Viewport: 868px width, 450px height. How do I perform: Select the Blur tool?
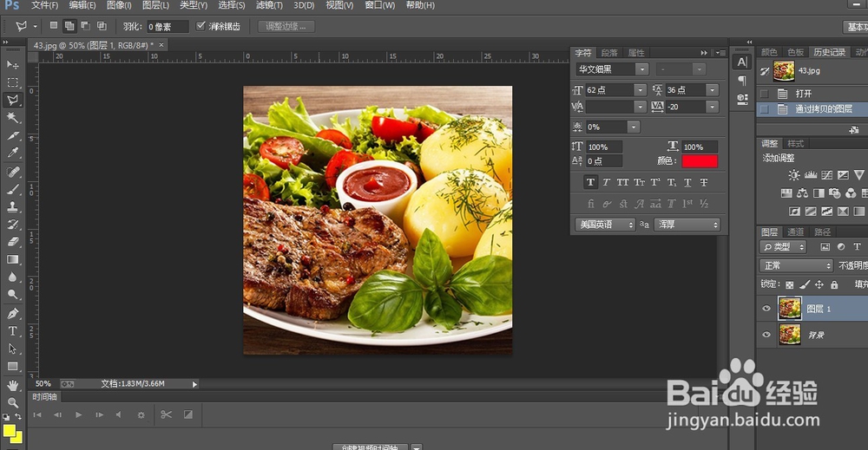[12, 277]
